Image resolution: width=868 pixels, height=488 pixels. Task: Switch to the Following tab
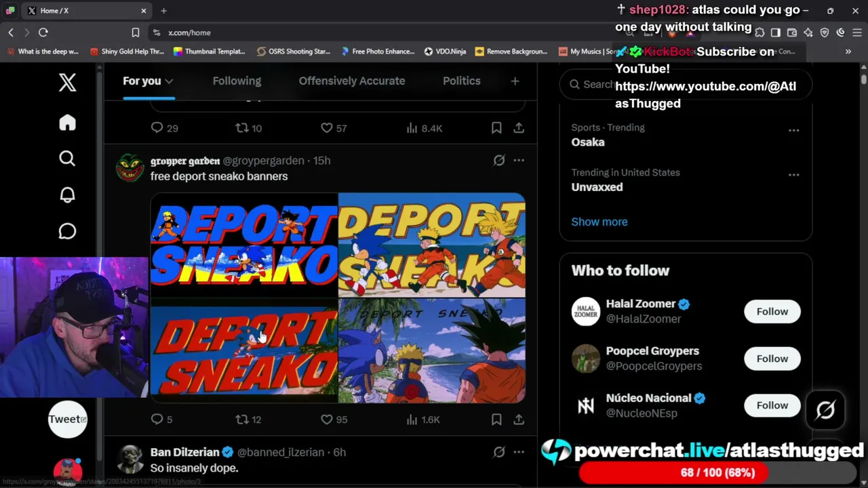point(237,81)
